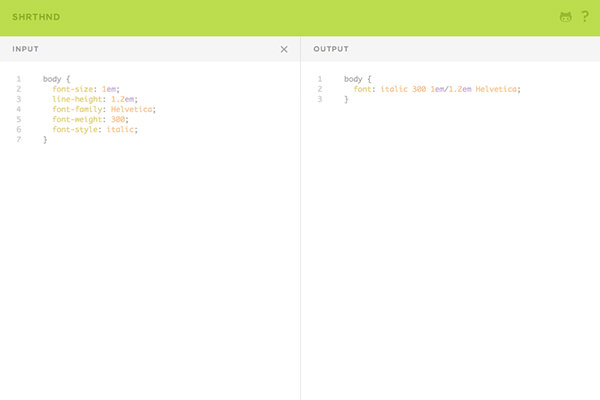Click the closing brace on input line 7

[45, 140]
